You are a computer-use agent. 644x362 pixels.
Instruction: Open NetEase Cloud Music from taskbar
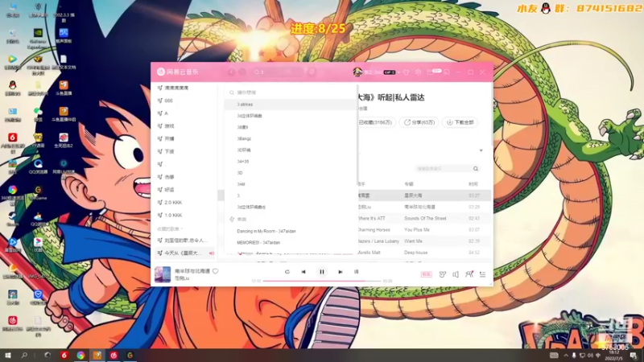click(x=114, y=356)
